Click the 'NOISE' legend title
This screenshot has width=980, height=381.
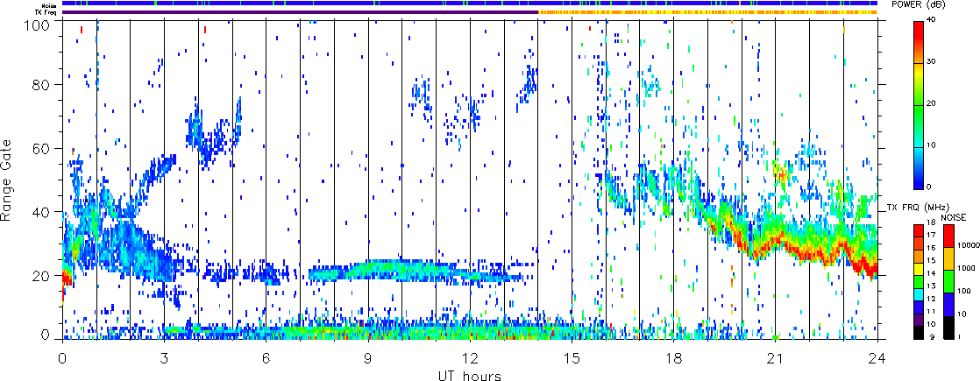pos(953,217)
